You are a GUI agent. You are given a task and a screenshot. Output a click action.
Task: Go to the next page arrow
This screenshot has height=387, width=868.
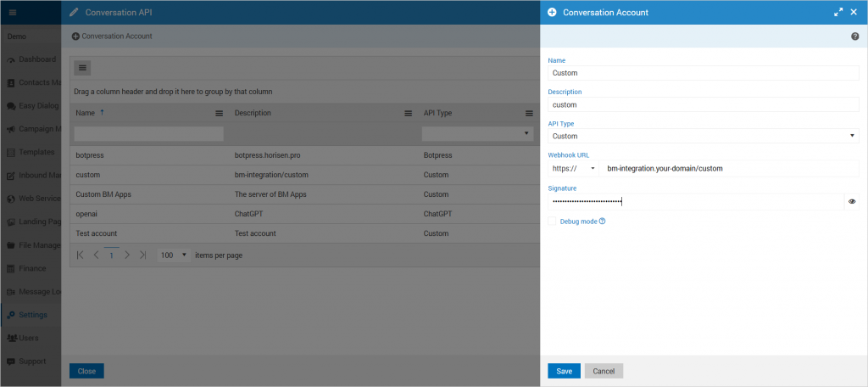[127, 255]
